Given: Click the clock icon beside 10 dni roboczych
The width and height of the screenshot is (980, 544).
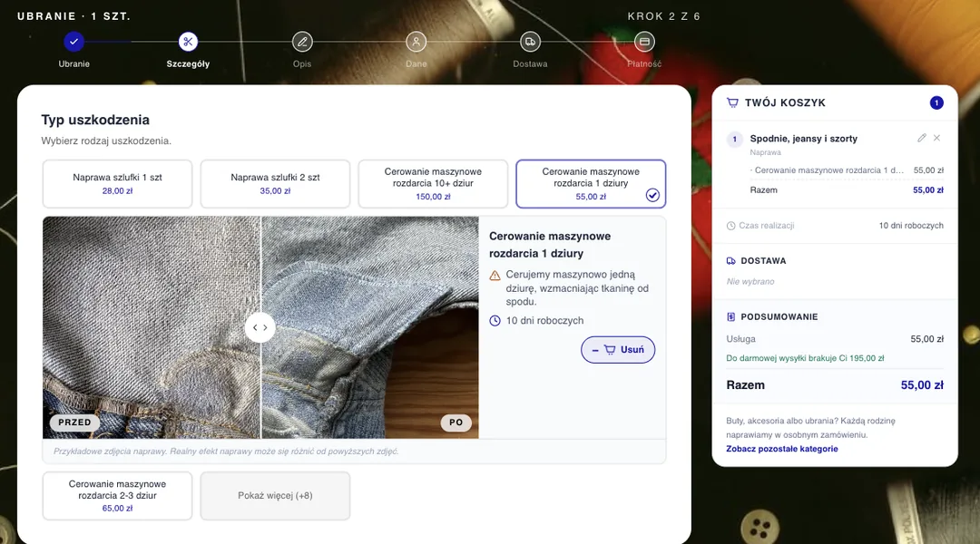Looking at the screenshot, I should (495, 321).
